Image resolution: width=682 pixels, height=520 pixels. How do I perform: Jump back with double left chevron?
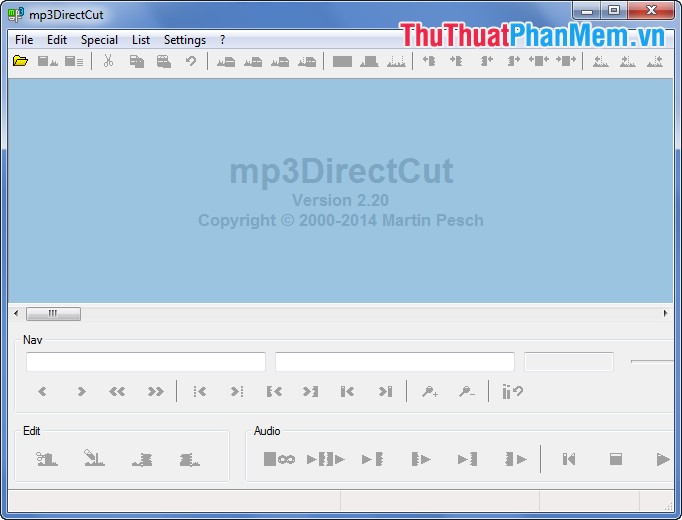coord(117,392)
